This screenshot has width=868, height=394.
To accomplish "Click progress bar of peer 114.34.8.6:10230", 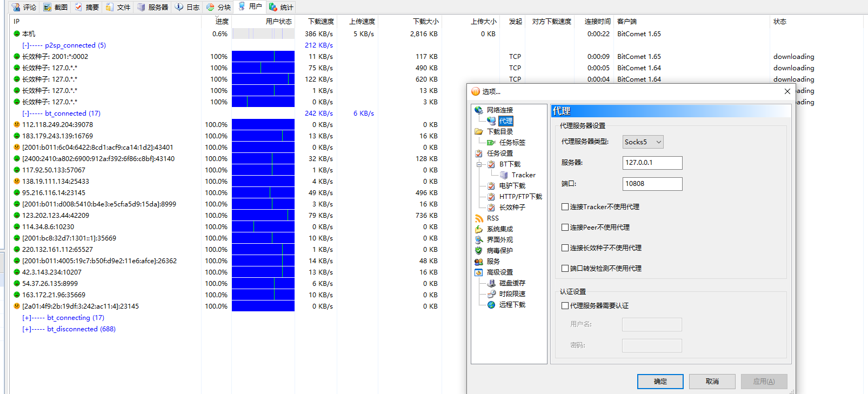I will (x=263, y=226).
